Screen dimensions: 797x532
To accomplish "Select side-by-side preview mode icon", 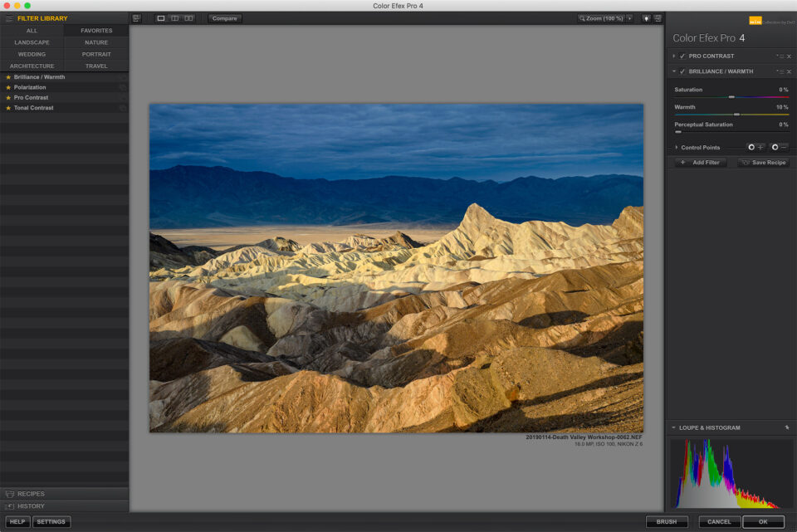I will click(x=188, y=18).
